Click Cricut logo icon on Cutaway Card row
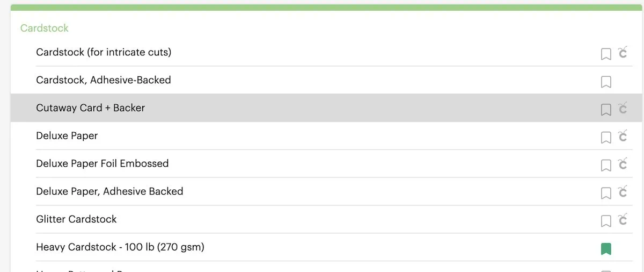Viewport: 644px width, 272px height. click(623, 108)
